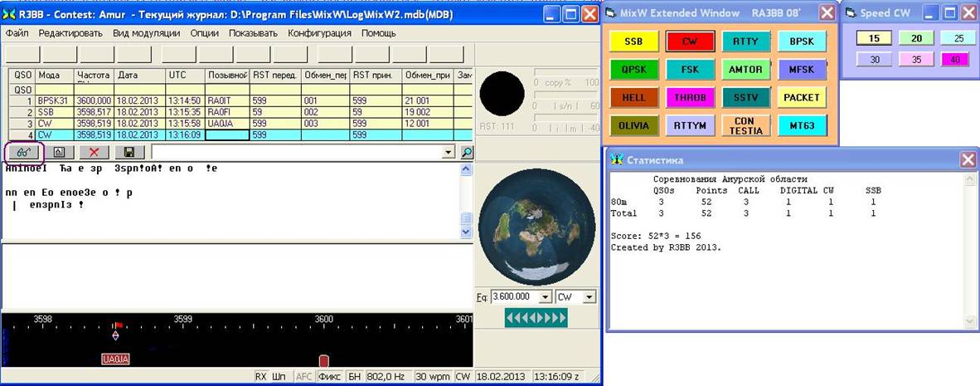980x386 pixels.
Task: Click the floppy disk save QSO icon
Action: pyautogui.click(x=129, y=152)
